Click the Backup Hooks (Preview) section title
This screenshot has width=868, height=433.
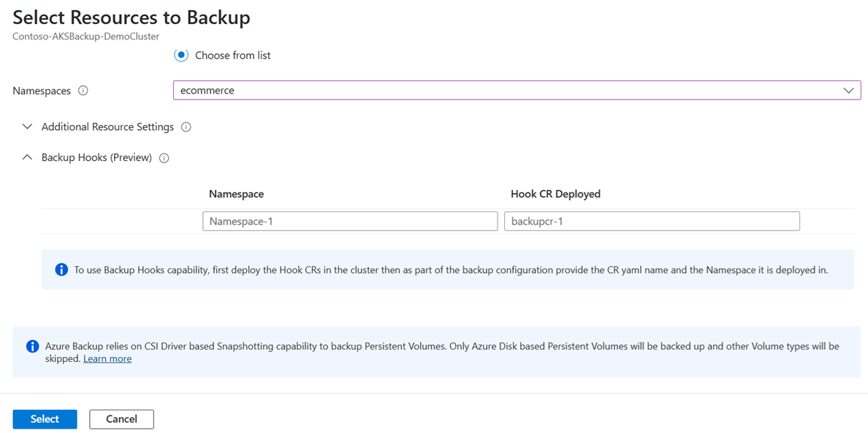(96, 157)
